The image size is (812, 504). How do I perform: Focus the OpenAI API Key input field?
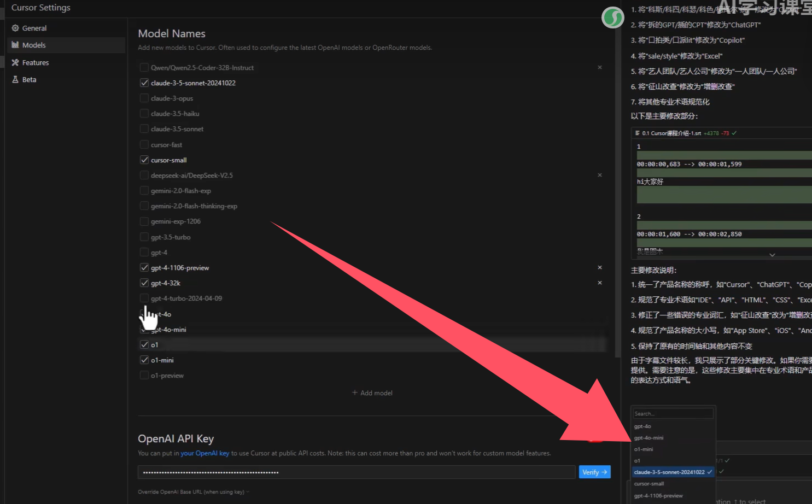click(357, 472)
